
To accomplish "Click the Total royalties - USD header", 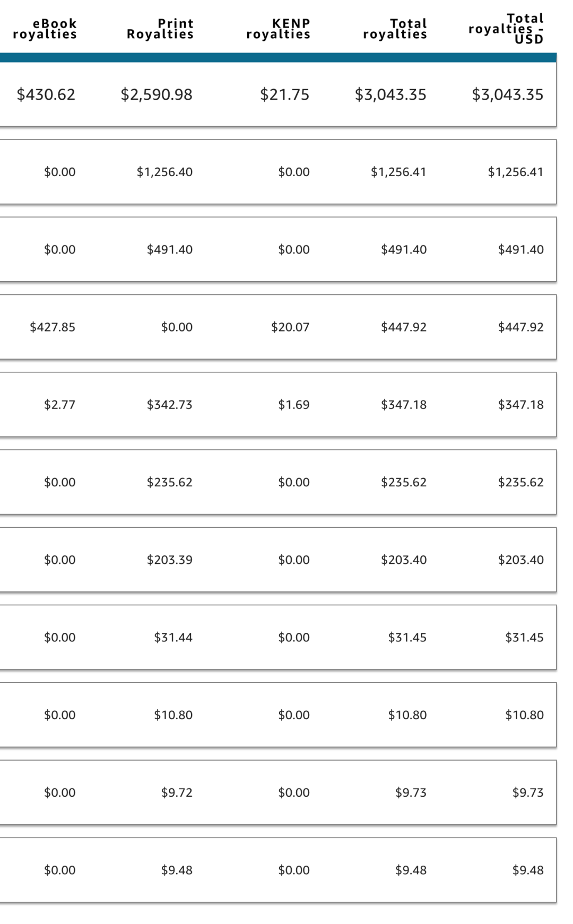I will click(507, 29).
